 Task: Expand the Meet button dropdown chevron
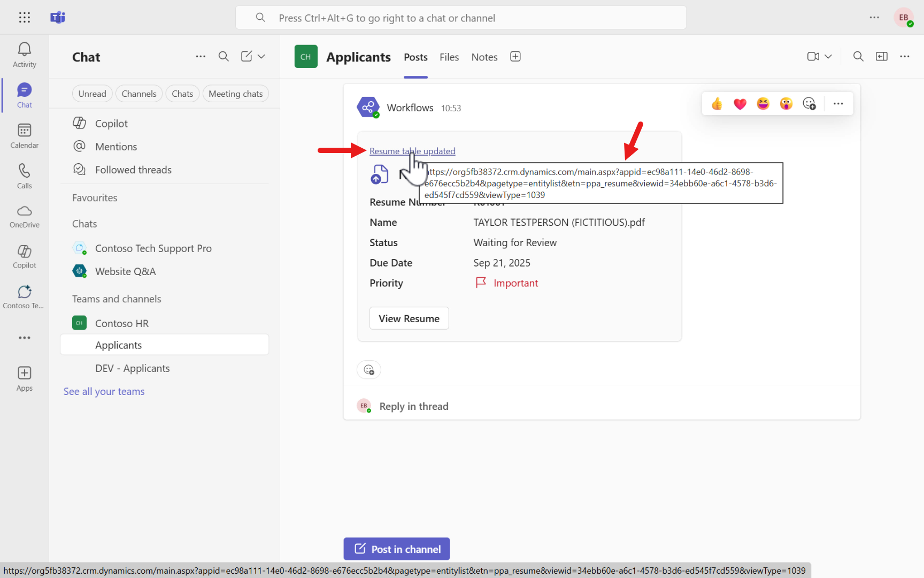(x=828, y=56)
